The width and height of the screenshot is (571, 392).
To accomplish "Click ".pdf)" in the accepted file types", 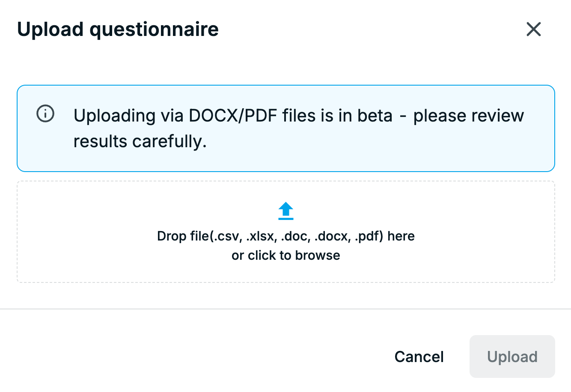I will coord(369,236).
